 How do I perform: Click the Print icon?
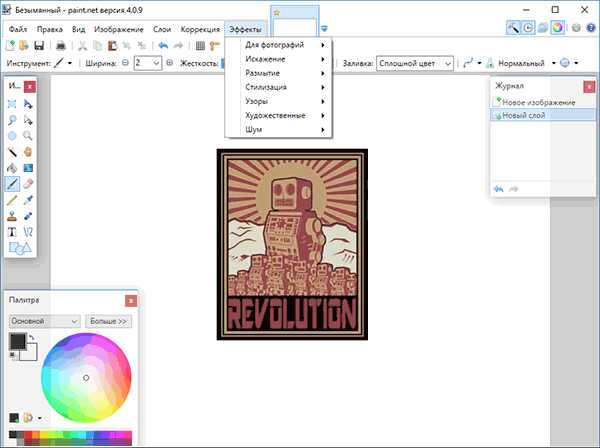click(x=60, y=45)
